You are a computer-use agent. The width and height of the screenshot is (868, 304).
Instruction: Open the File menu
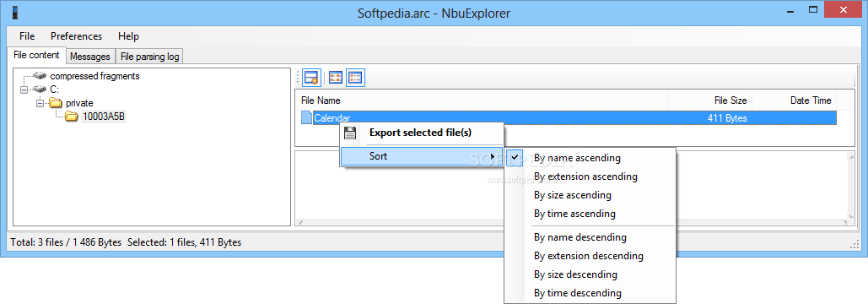(x=27, y=36)
